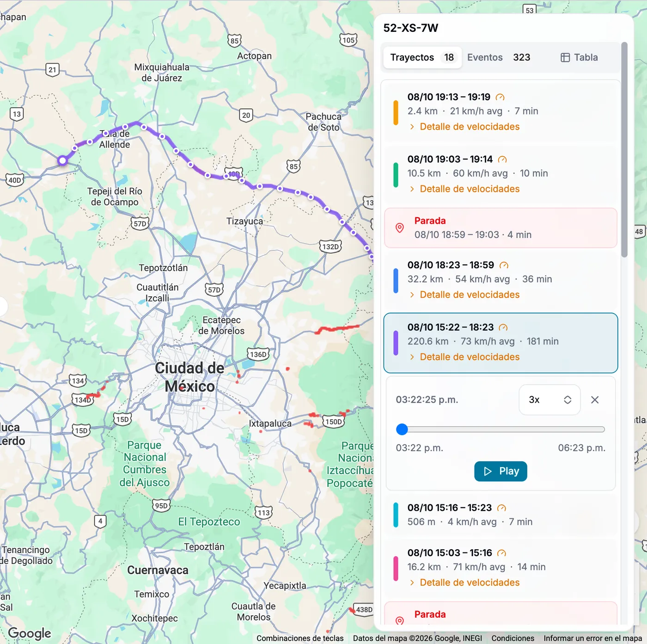Screen dimensions: 647x644
Task: Open speed gauge icon for 19:13 – 19:19 trip
Action: (500, 97)
